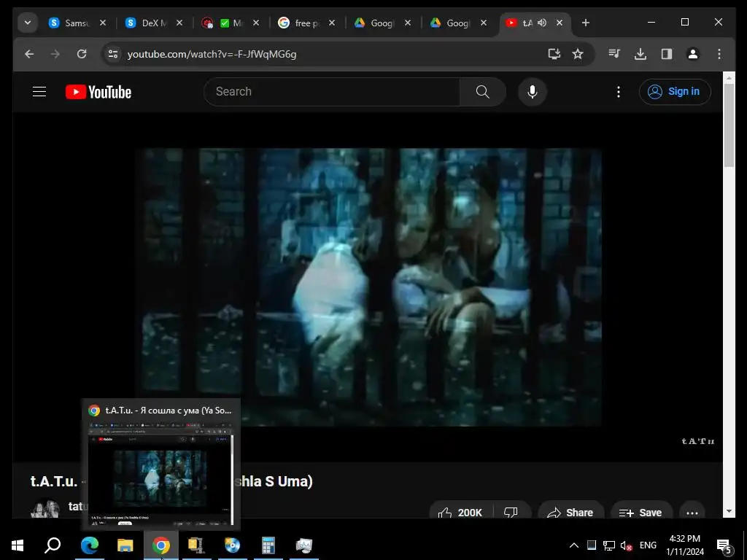Open the notification center icon
The width and height of the screenshot is (747, 560).
pyautogui.click(x=724, y=545)
